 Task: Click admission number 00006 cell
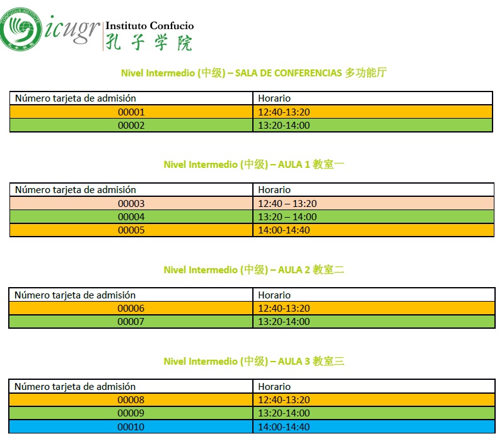pyautogui.click(x=131, y=308)
